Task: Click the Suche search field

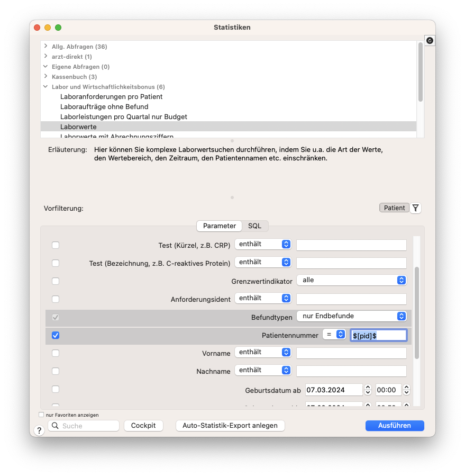Action: coord(84,426)
